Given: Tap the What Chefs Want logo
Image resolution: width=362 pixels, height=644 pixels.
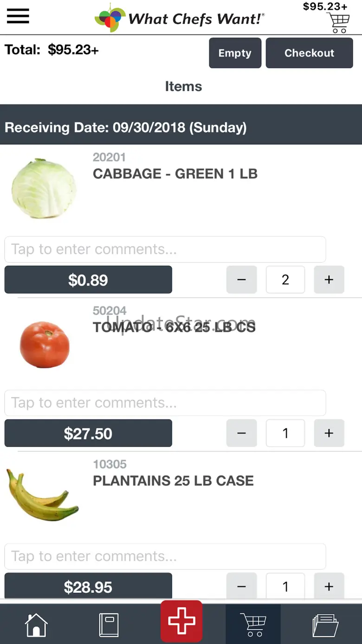Looking at the screenshot, I should (x=180, y=19).
